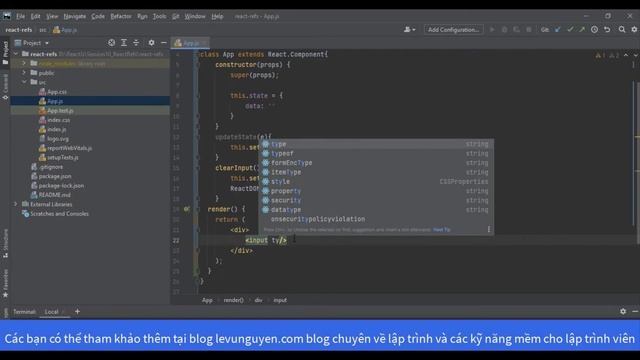Open the user account dropdown

click(x=409, y=30)
